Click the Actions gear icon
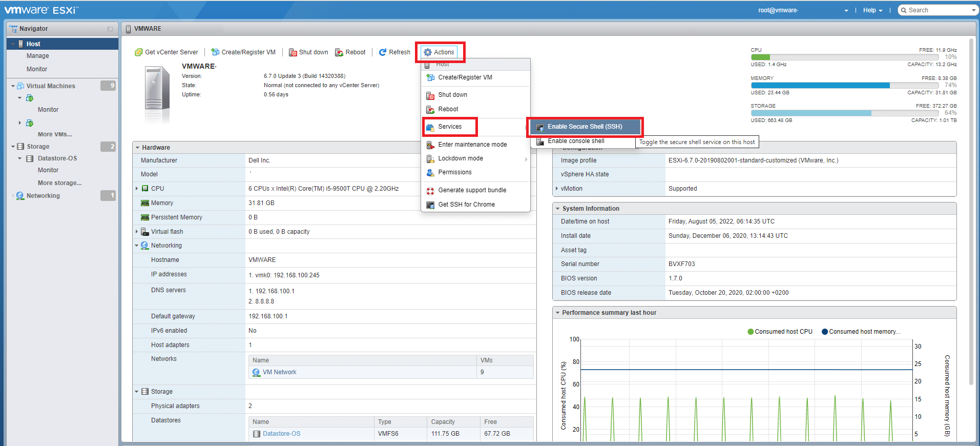 (x=428, y=52)
